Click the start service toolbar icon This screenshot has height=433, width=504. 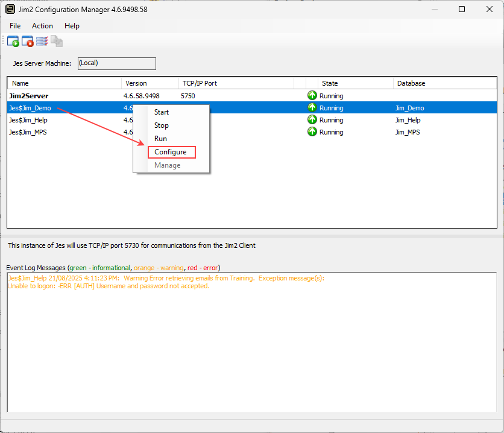click(13, 41)
